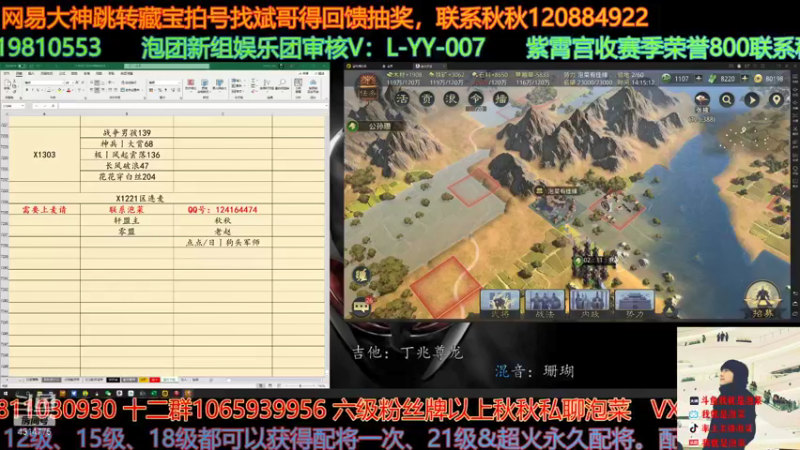Select cell X1221区逸麦
Viewport: 800px width, 450px height.
(140, 198)
